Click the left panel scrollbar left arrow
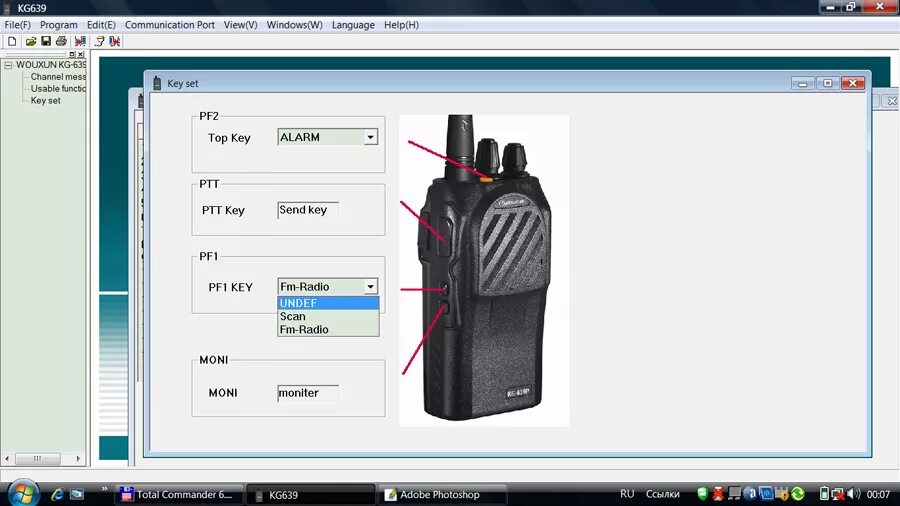This screenshot has height=506, width=900. tap(7, 458)
